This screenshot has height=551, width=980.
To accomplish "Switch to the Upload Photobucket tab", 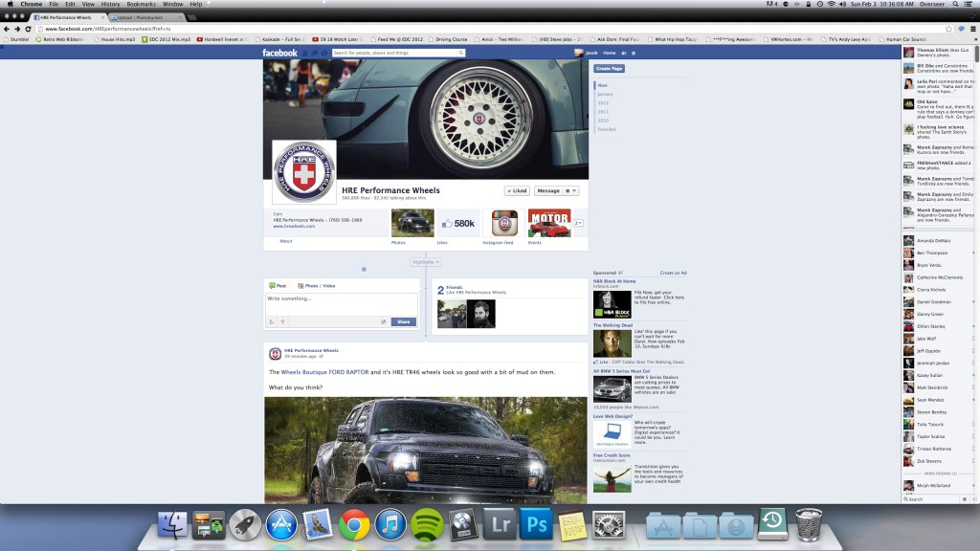I will (x=145, y=17).
